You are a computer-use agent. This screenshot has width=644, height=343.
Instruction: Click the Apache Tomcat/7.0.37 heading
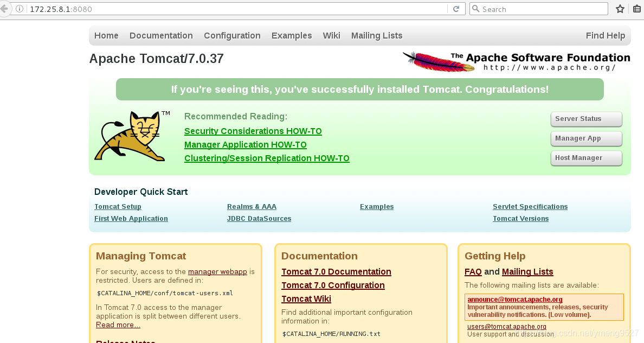coord(157,59)
